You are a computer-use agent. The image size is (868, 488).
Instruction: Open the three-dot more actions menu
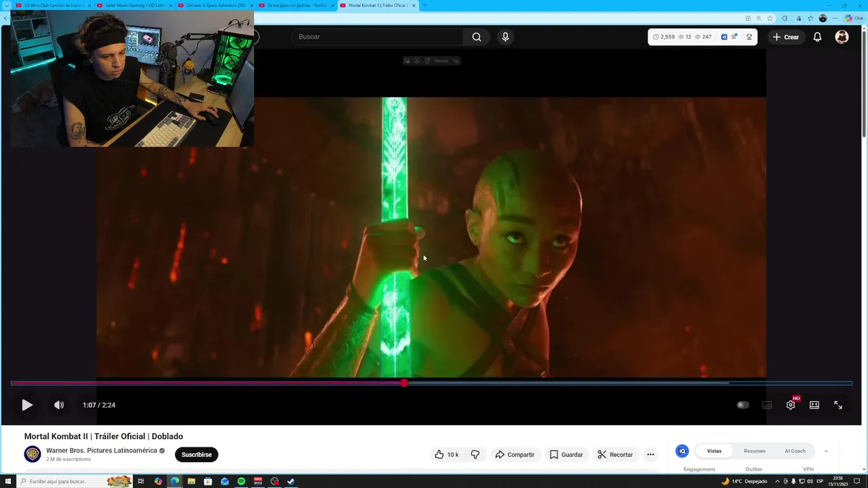tap(650, 455)
